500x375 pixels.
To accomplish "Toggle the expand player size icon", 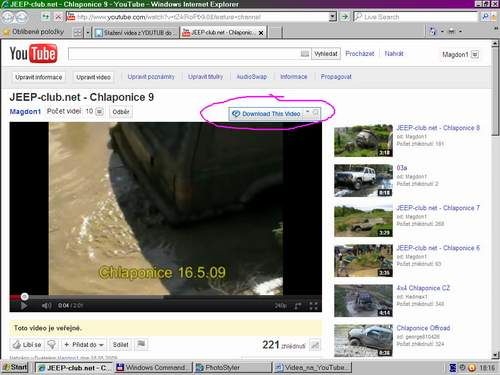I will [x=298, y=306].
